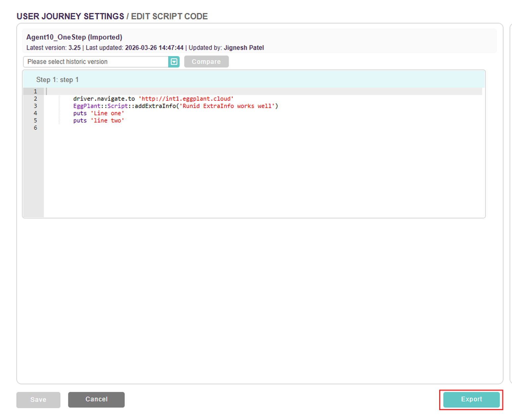
Task: Click line number 1 in the gutter
Action: (x=35, y=91)
